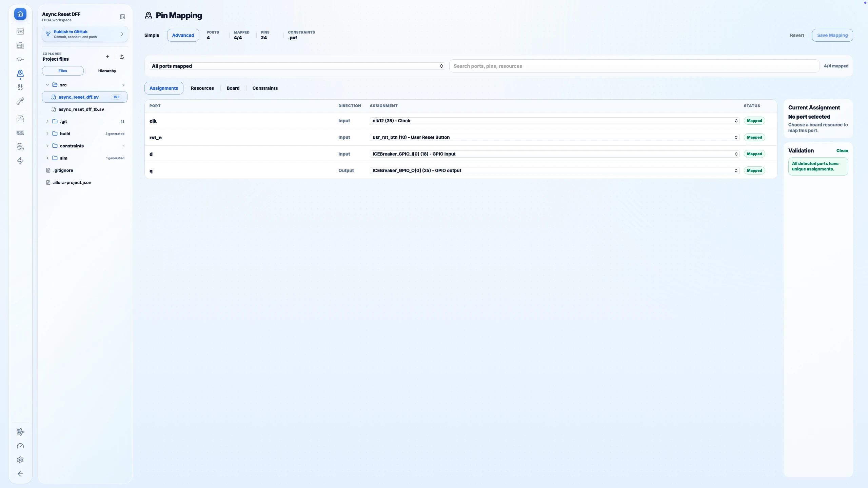The width and height of the screenshot is (868, 488).
Task: Show the Files view in explorer
Action: 63,71
